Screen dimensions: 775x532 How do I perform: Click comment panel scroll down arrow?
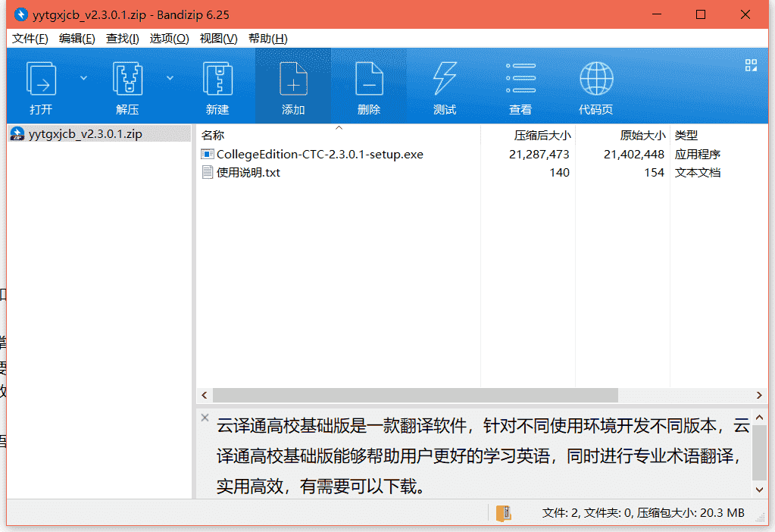coord(760,490)
